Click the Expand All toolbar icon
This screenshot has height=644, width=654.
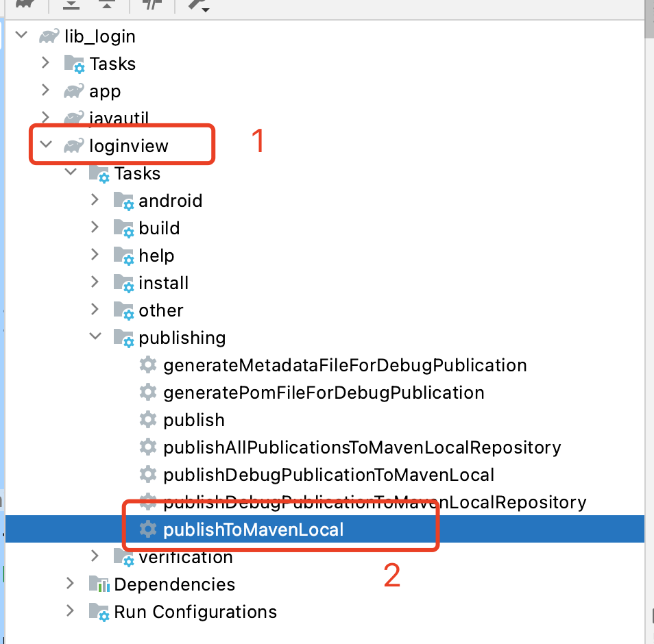point(71,5)
